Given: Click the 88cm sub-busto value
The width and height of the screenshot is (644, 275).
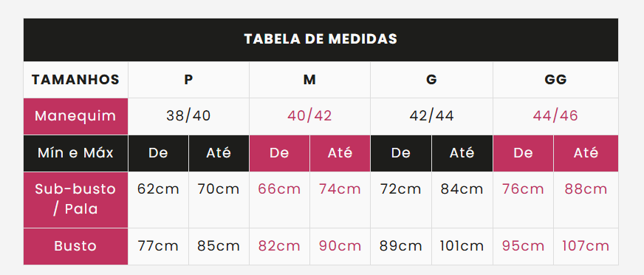Looking at the screenshot, I should 586,189.
